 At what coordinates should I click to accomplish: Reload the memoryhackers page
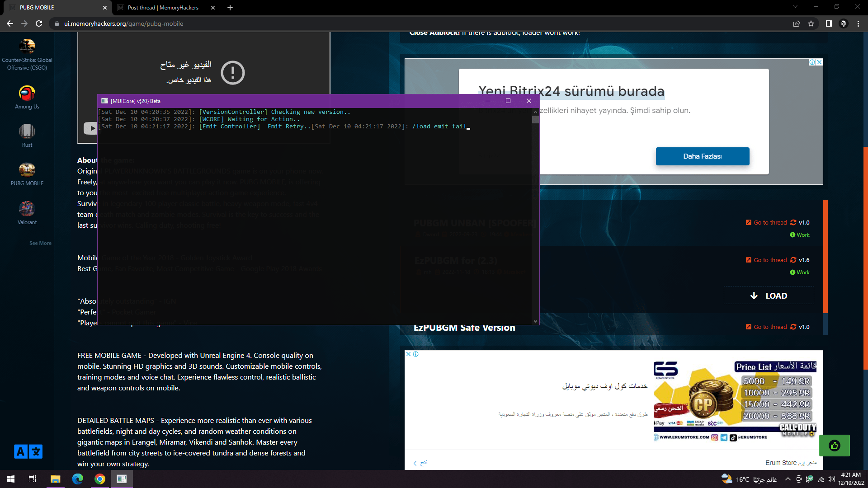(39, 23)
